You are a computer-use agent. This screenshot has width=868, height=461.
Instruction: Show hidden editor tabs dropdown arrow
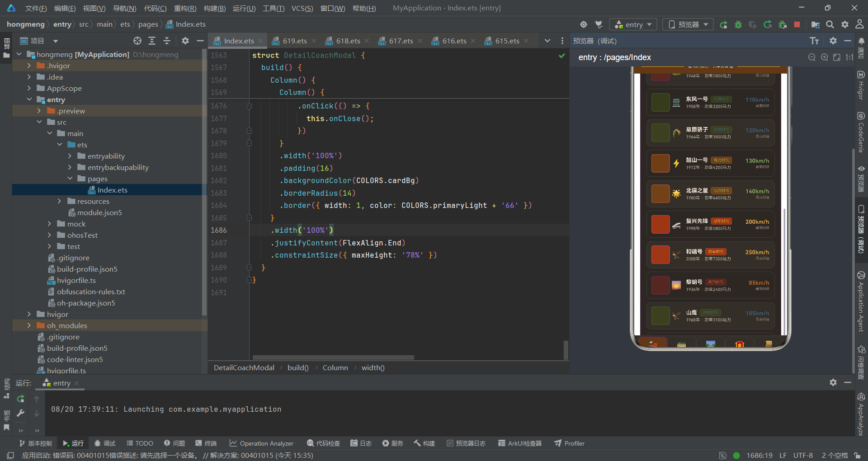pos(547,41)
